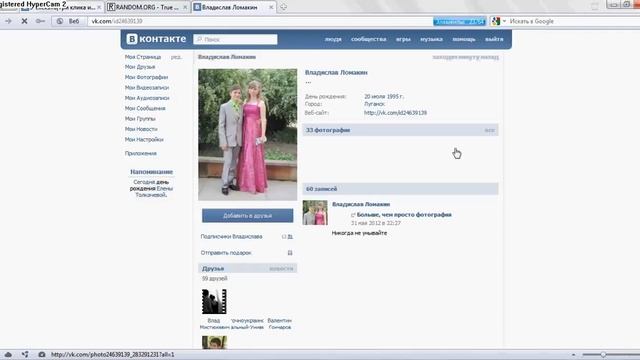The height and width of the screenshot is (360, 640).
Task: Click birthday date 20 июля 1995 г.
Action: [384, 97]
